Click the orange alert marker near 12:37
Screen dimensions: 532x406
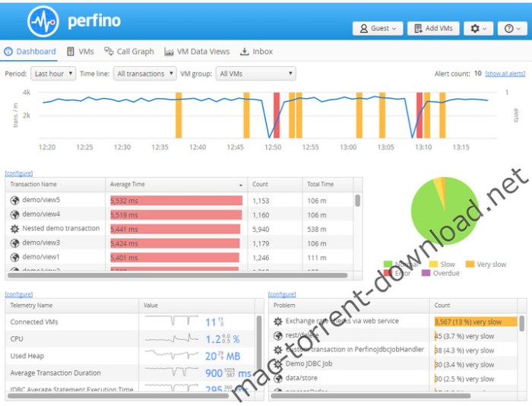(179, 116)
